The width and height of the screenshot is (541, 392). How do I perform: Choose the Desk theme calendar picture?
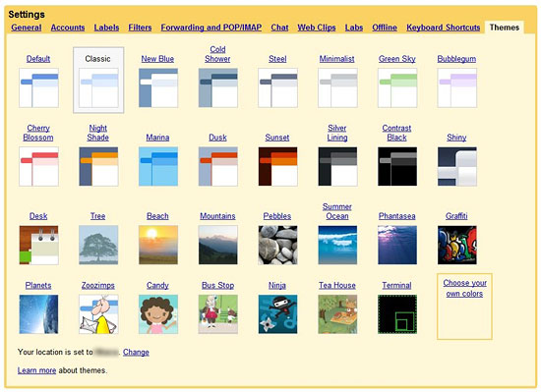tap(38, 245)
